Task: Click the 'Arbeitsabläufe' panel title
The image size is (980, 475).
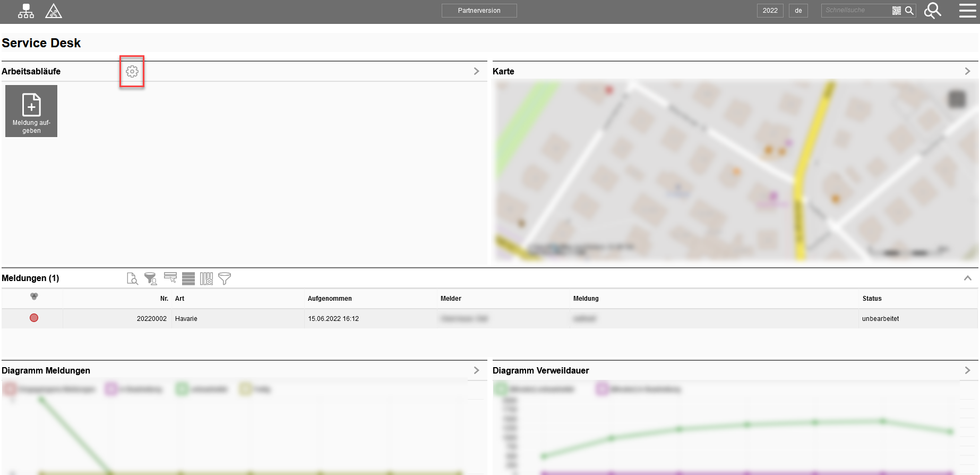Action: (31, 71)
